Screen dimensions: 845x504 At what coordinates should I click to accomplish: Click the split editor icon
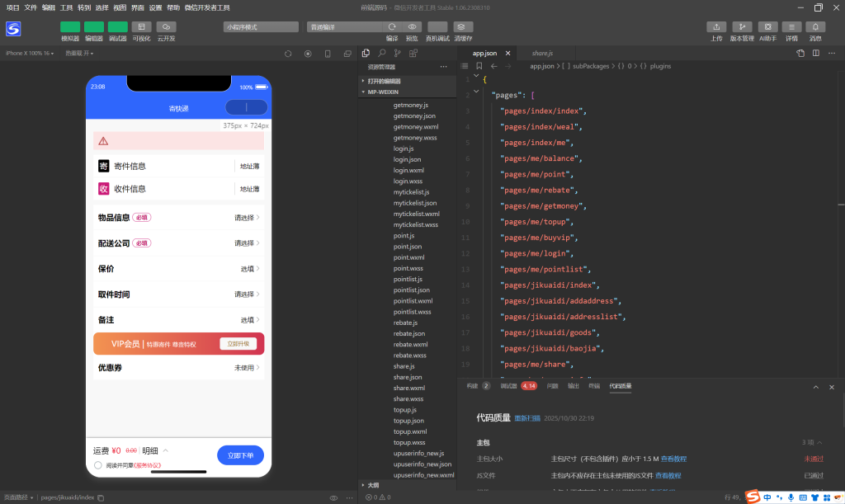[x=816, y=53]
